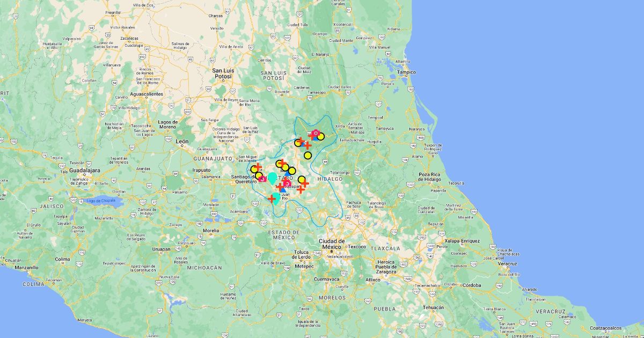Click the red cross left of the lower cyan pin
The image size is (644, 338).
coord(272,199)
